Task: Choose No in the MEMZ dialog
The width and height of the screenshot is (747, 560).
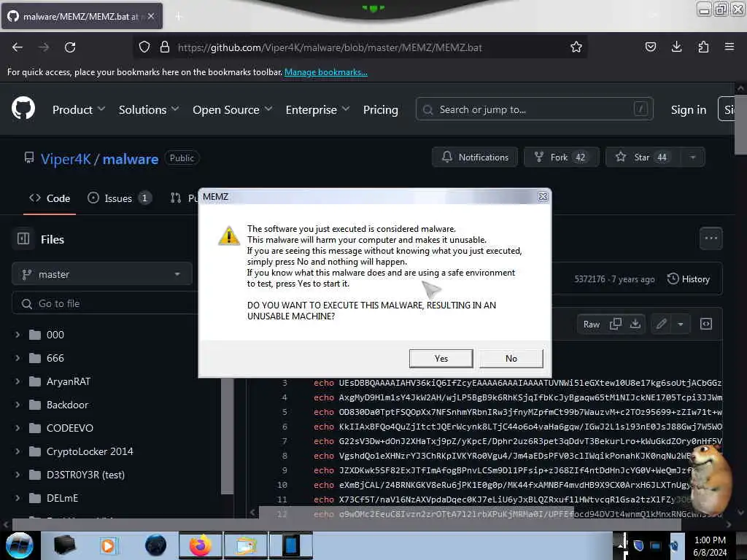Action: click(511, 358)
